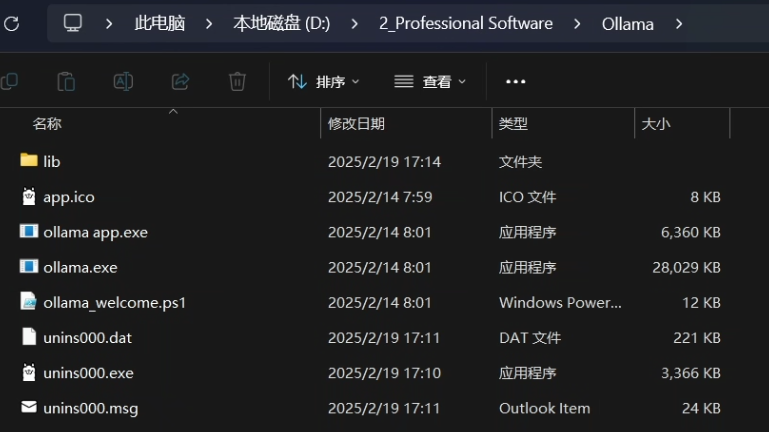Click the 24 KB size cell
This screenshot has height=432, width=769.
point(701,408)
